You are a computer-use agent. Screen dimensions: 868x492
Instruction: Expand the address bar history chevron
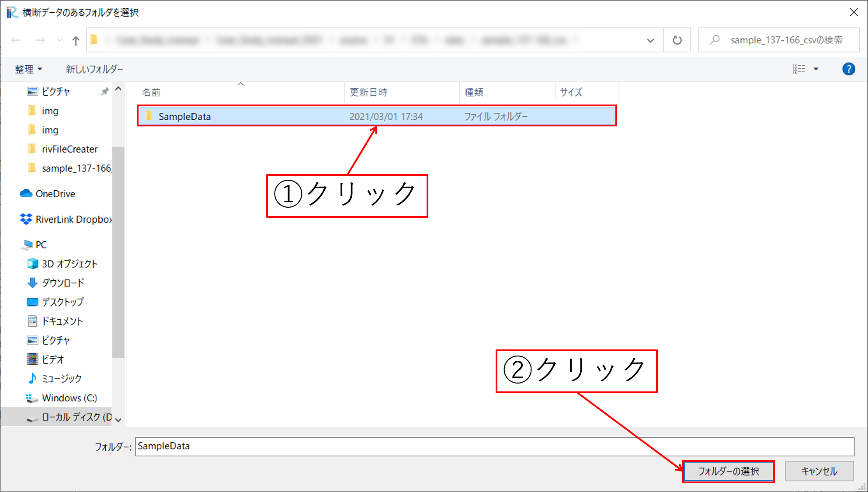pos(651,40)
